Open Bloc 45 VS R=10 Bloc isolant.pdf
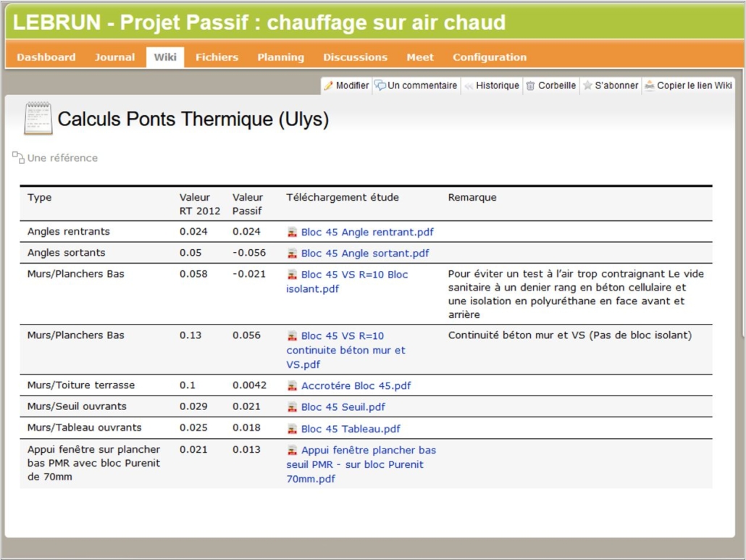Viewport: 746px width, 560px height. click(347, 282)
